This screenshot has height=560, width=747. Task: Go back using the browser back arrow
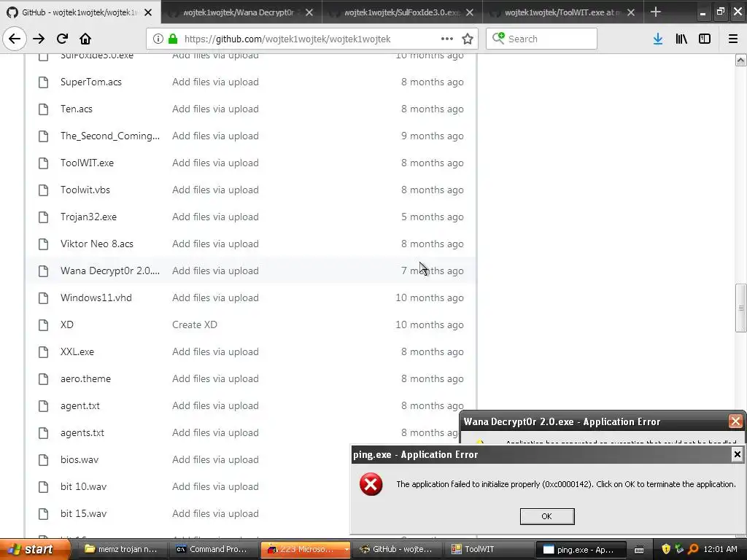[15, 39]
